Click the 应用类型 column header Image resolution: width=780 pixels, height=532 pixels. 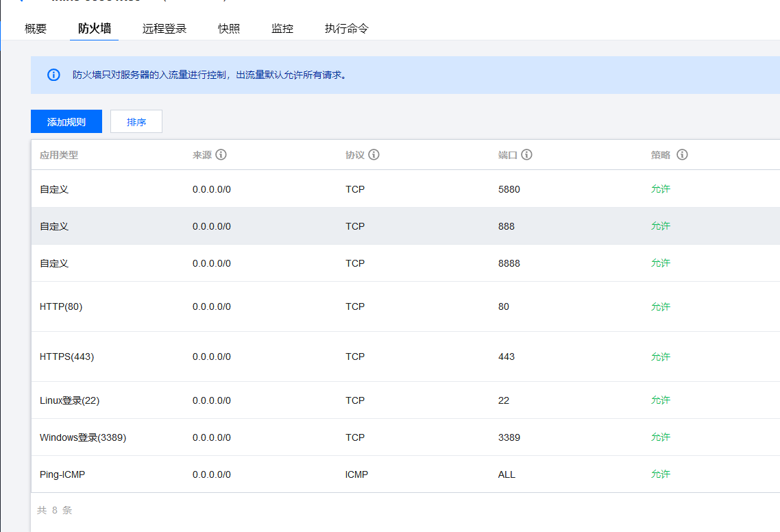(59, 155)
